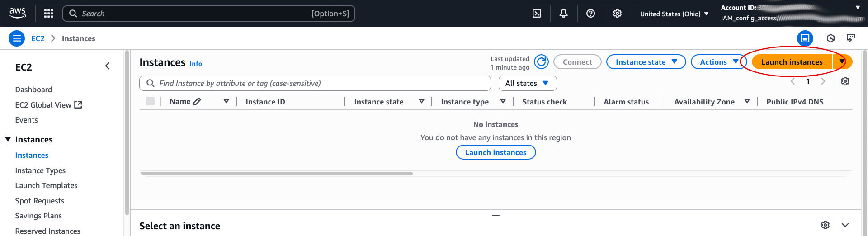Click the outlined Launch instances button in empty table
868x236 pixels.
(x=495, y=152)
